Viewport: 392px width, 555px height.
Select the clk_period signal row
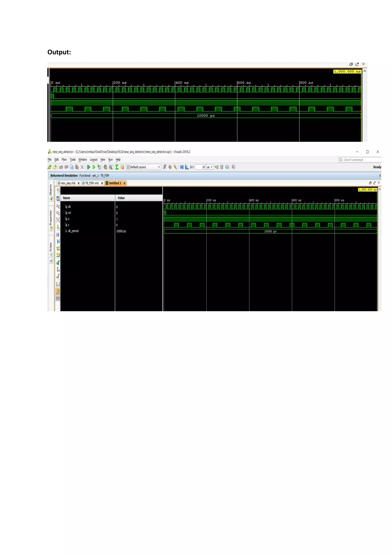112,231
